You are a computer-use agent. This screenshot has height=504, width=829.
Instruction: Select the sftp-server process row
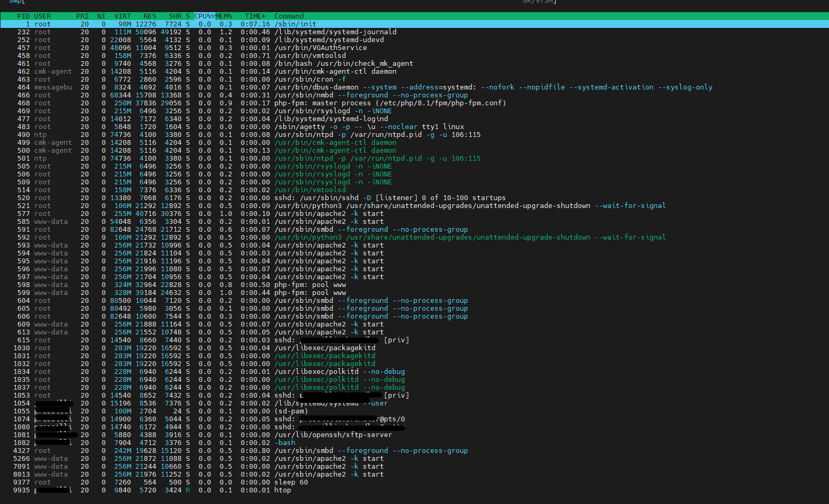414,435
